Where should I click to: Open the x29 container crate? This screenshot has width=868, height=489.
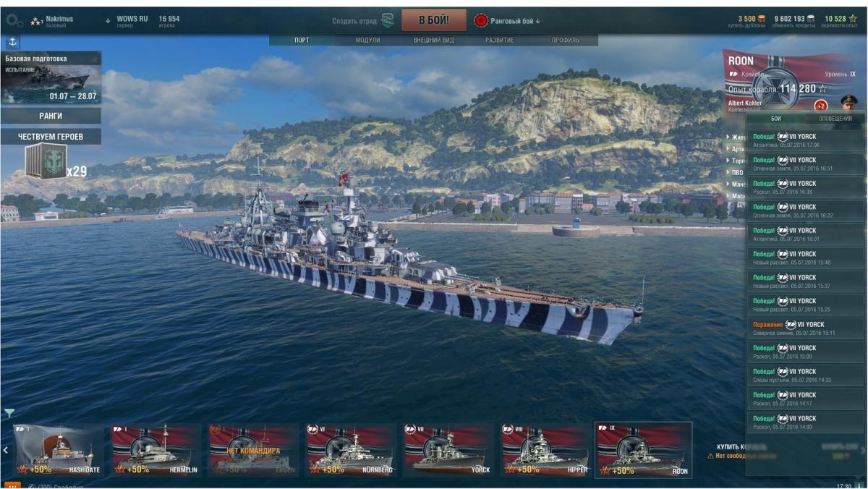[x=46, y=161]
